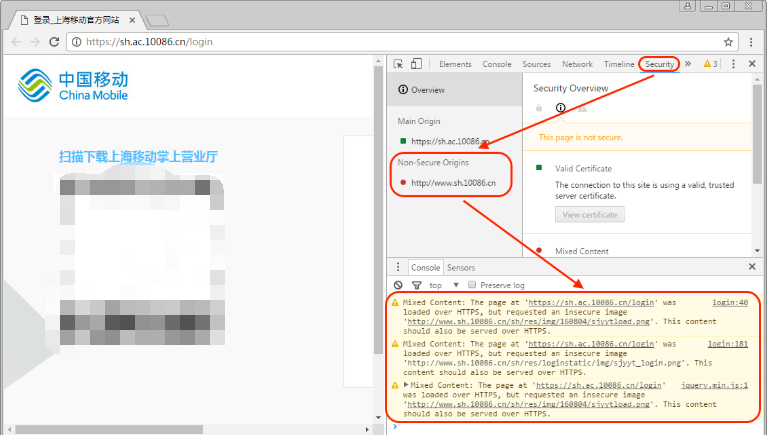
Task: Click the Valid Certificate heading
Action: point(583,168)
